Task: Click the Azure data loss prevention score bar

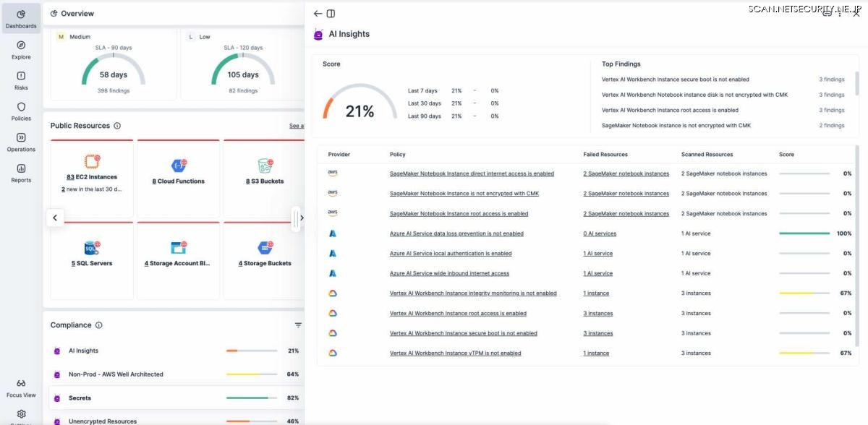Action: [804, 233]
